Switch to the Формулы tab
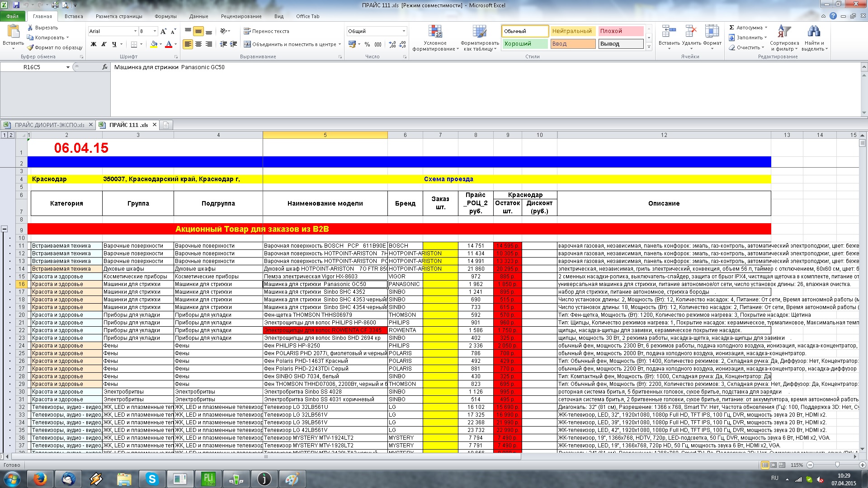Viewport: 868px width, 488px height. point(165,16)
